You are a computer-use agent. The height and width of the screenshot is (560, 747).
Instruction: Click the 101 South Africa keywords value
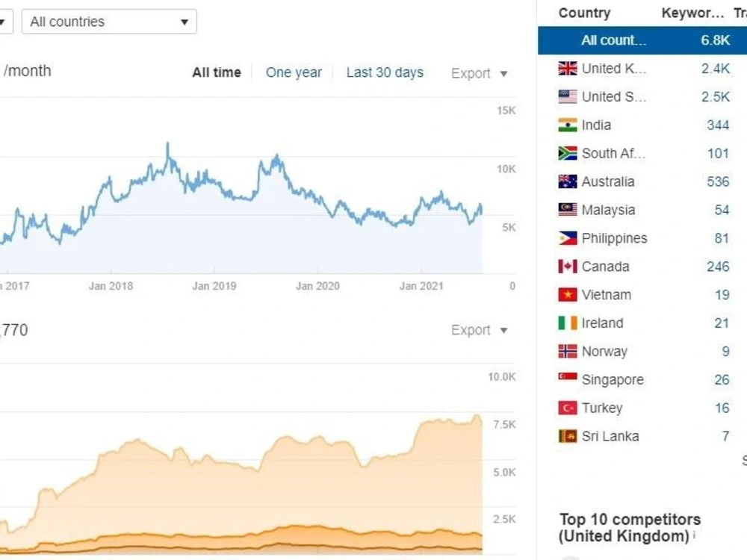point(718,153)
